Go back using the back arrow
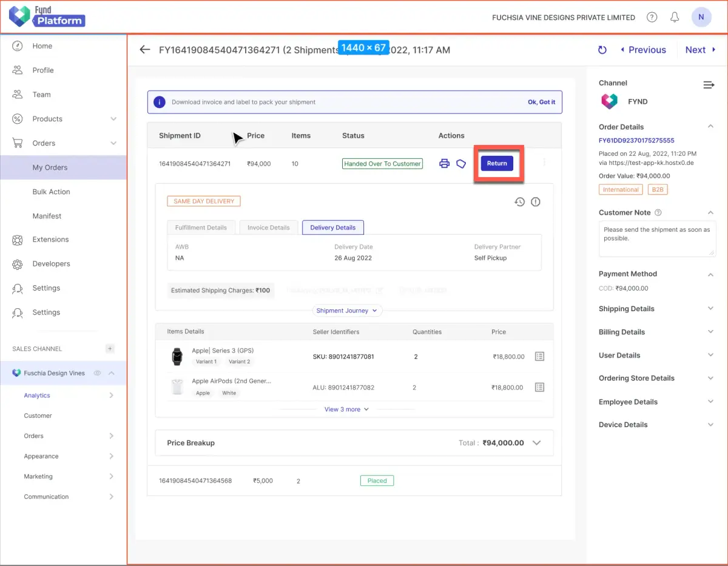The height and width of the screenshot is (566, 728). point(144,50)
